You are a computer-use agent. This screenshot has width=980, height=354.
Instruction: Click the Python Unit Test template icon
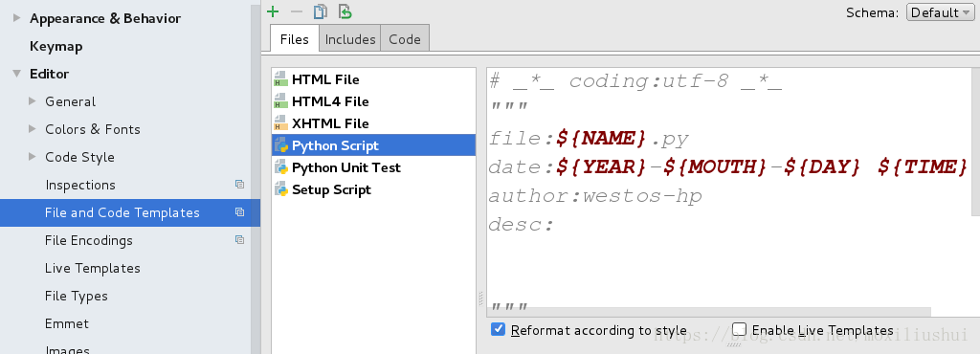[x=280, y=167]
